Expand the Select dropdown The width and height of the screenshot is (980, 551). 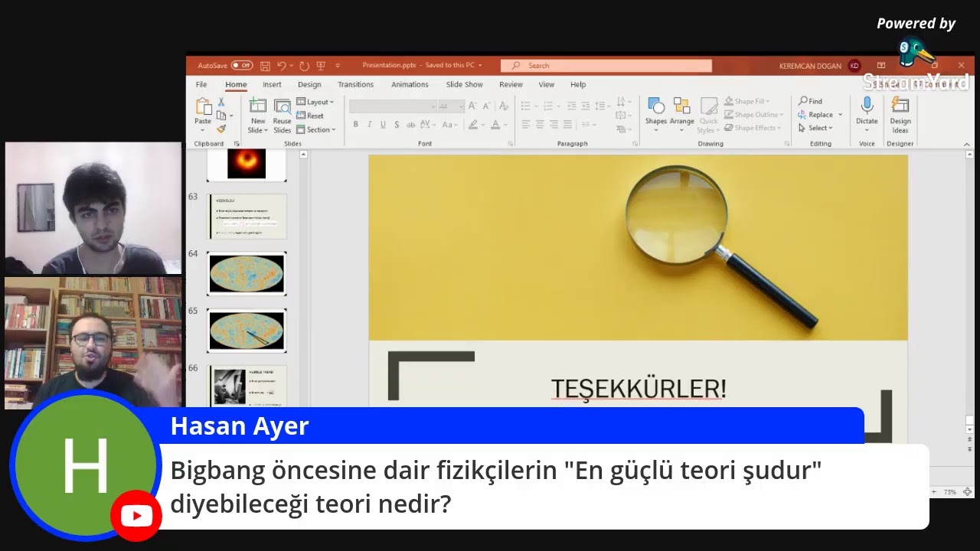point(815,128)
